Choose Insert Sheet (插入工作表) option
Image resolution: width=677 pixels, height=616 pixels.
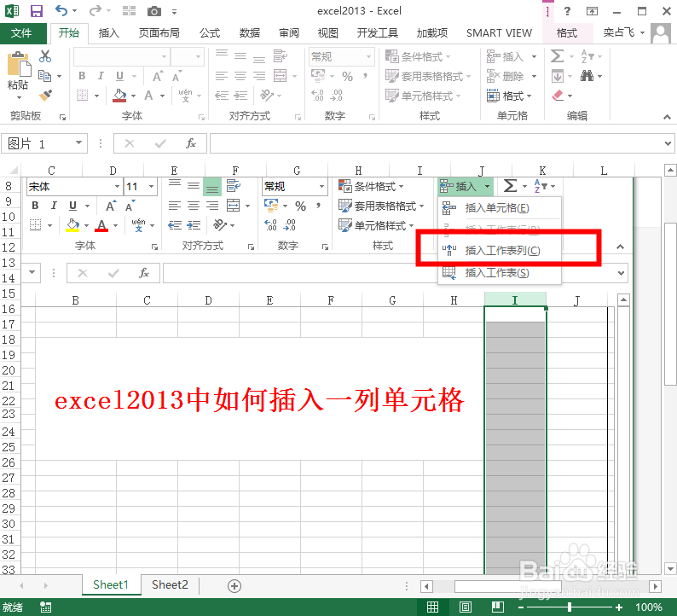point(500,272)
